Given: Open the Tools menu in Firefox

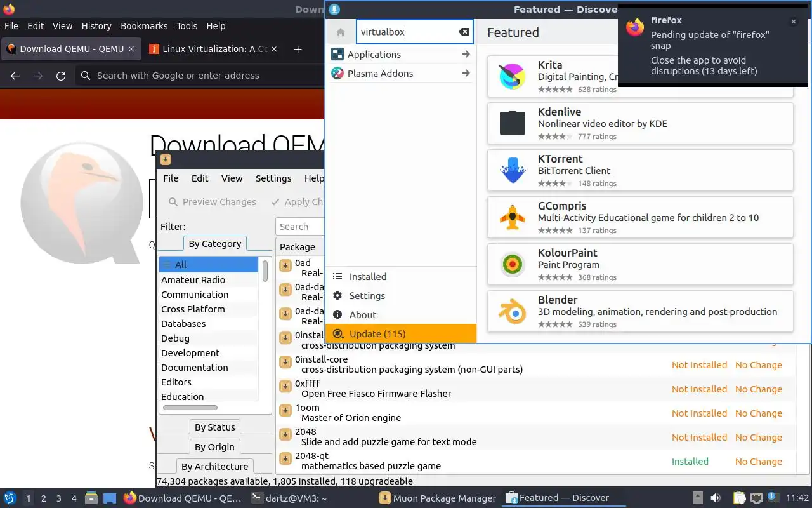Looking at the screenshot, I should pyautogui.click(x=187, y=26).
